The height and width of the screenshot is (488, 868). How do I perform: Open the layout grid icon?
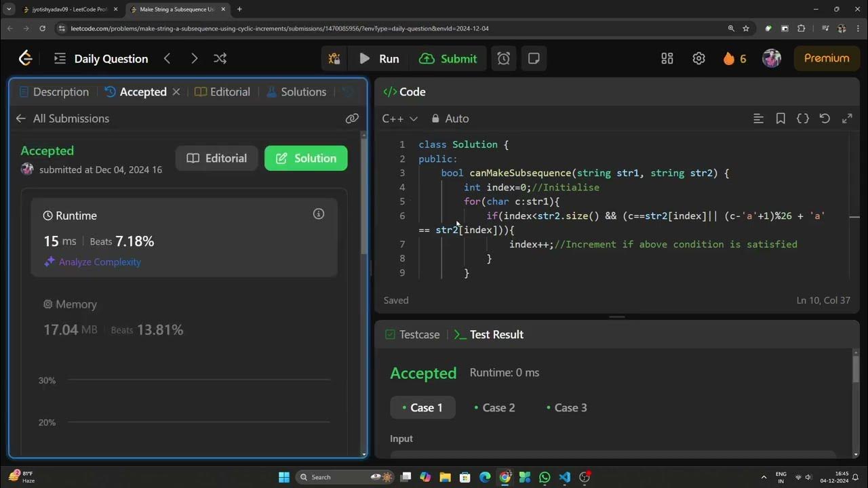click(667, 58)
